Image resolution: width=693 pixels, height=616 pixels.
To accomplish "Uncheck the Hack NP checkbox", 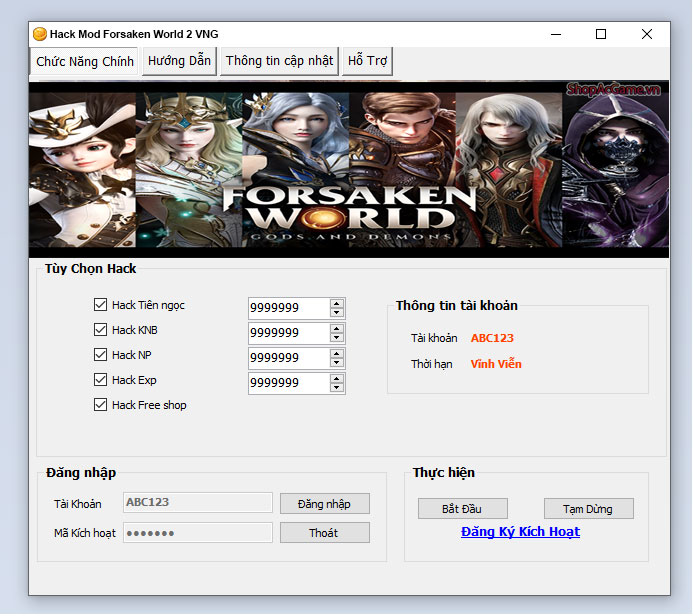I will click(100, 354).
